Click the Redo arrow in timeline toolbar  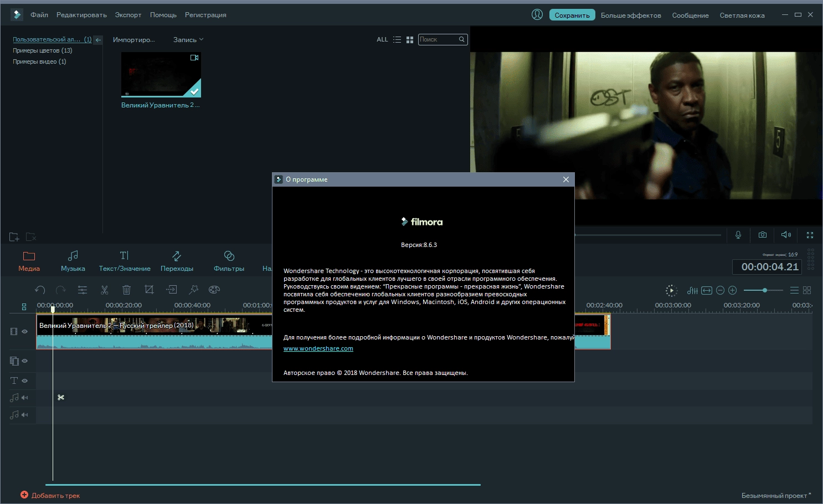click(x=61, y=290)
